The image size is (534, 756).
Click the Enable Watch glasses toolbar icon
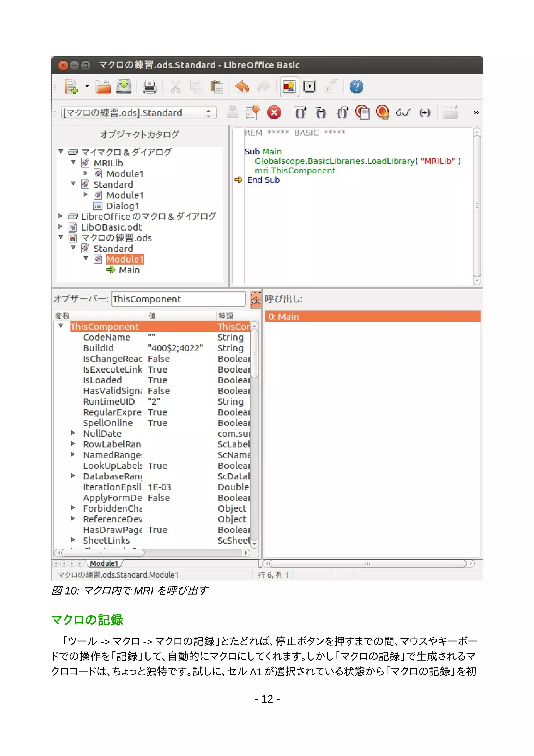404,113
